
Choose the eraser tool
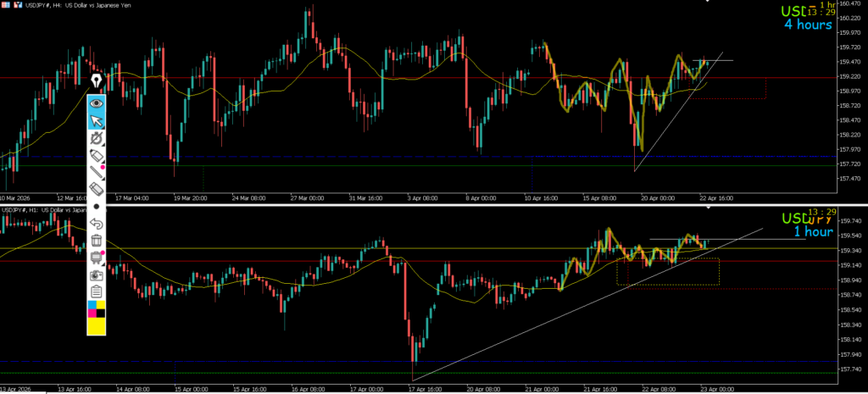coord(97,189)
